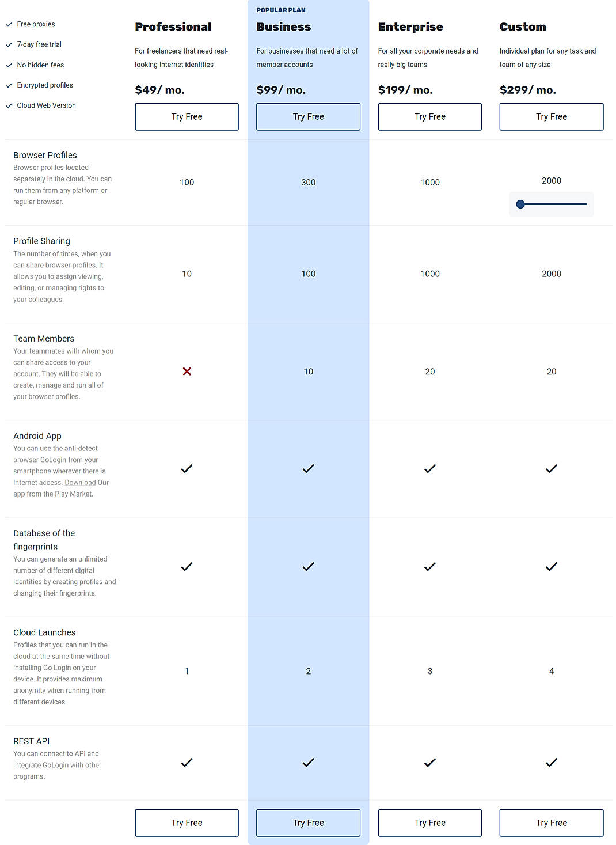Click the checkmark beside Cloud Web Version
The width and height of the screenshot is (616, 845).
(9, 105)
